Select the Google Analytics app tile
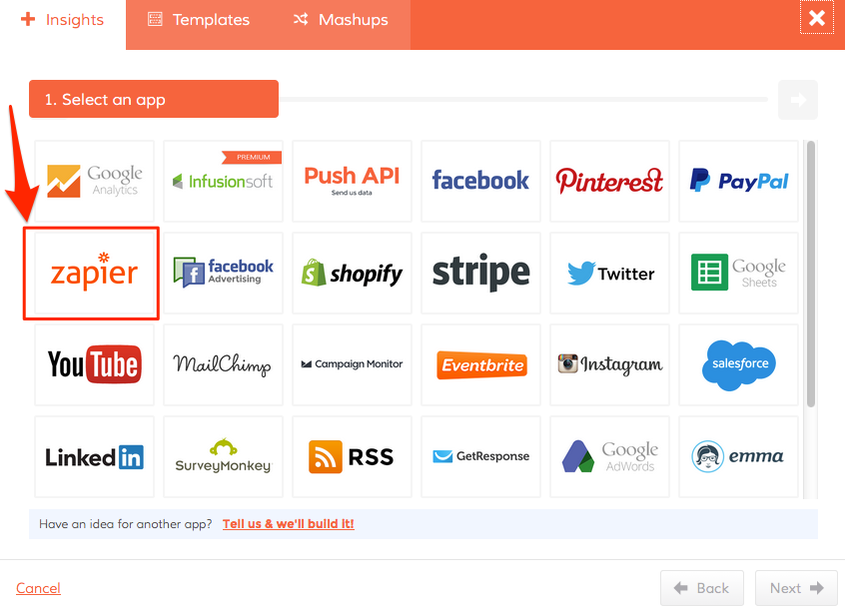 (x=94, y=181)
